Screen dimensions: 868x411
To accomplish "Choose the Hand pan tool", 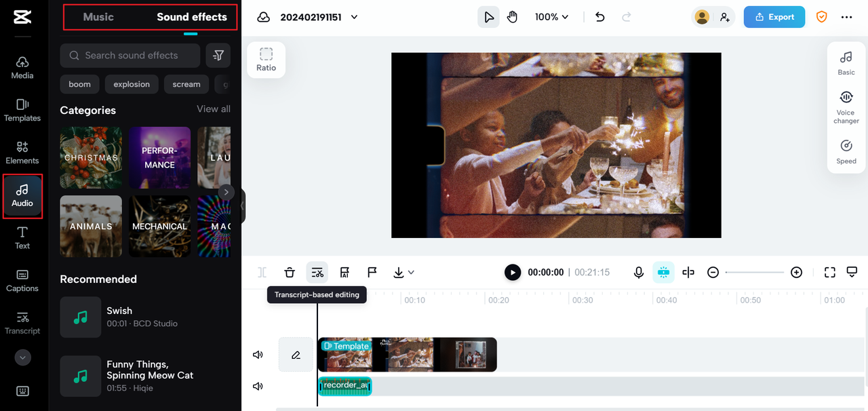I will coord(512,17).
